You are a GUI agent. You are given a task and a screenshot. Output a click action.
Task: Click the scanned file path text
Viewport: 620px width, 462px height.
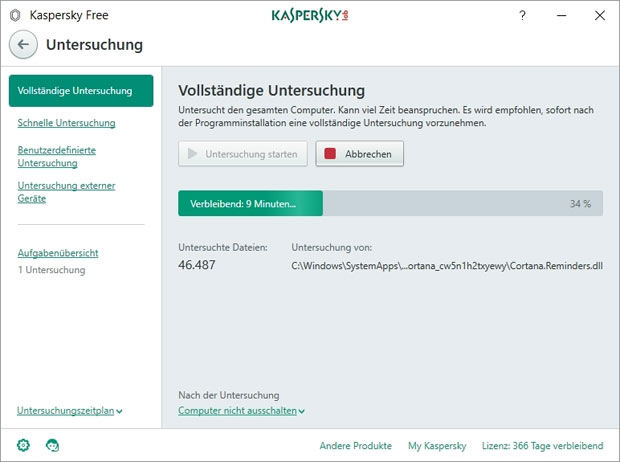(x=447, y=266)
